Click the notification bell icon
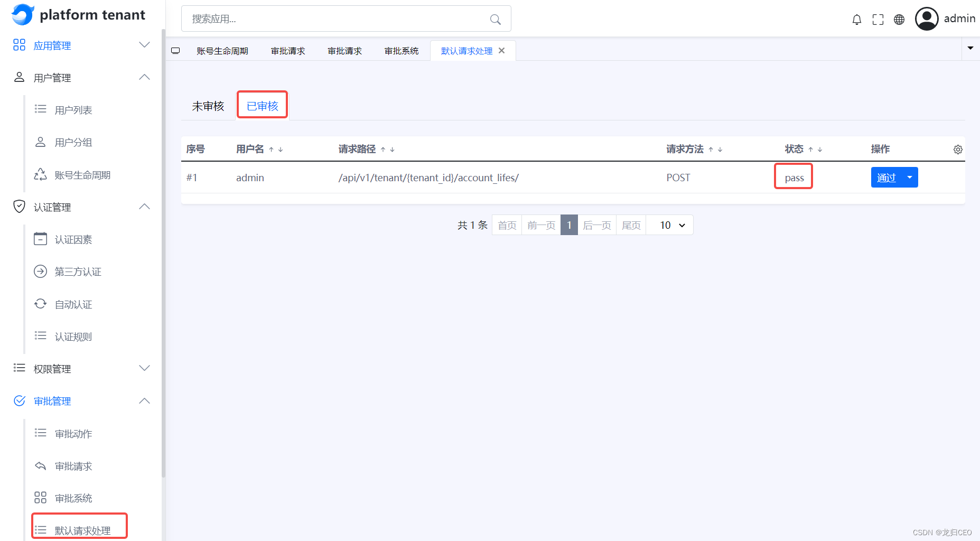980x541 pixels. click(x=857, y=19)
